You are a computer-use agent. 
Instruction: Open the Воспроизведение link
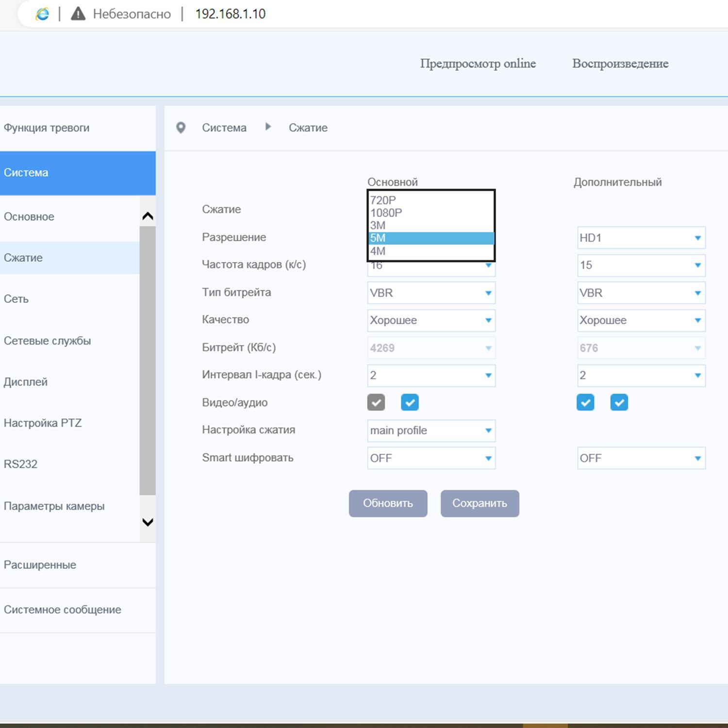tap(620, 64)
